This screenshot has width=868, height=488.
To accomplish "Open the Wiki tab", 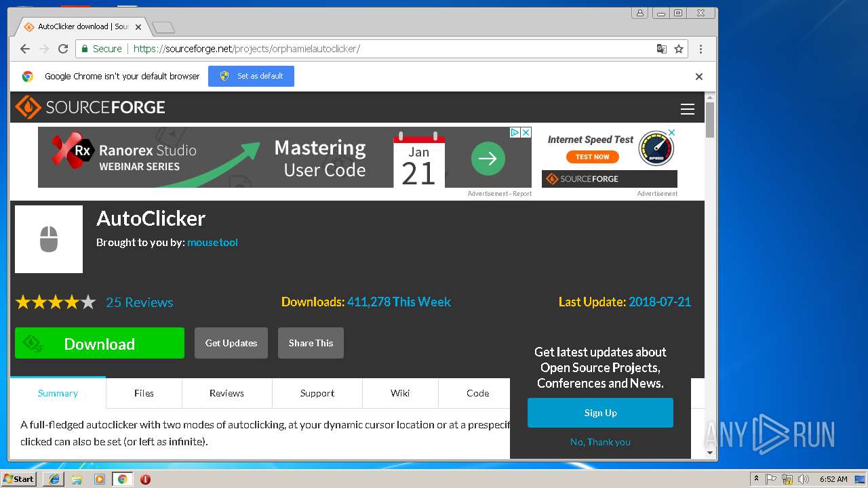I will (400, 393).
